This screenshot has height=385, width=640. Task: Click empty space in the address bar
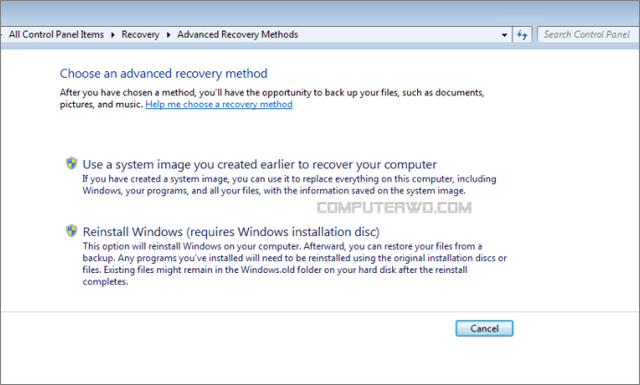(398, 35)
